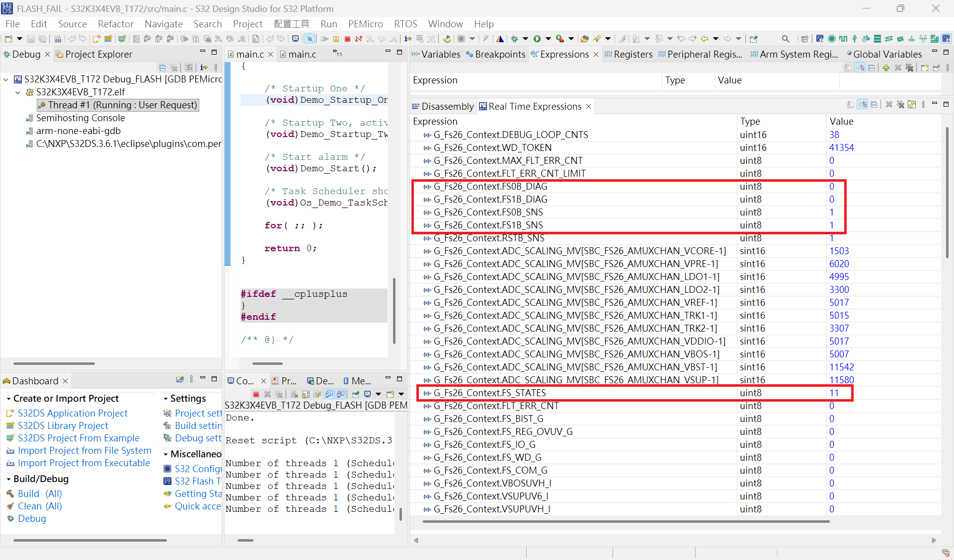This screenshot has width=954, height=560.
Task: Click the Pin Console icon
Action: tap(355, 394)
